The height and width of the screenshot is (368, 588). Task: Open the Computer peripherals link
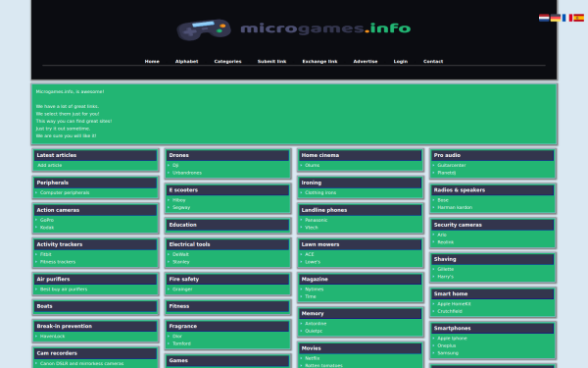coord(65,192)
